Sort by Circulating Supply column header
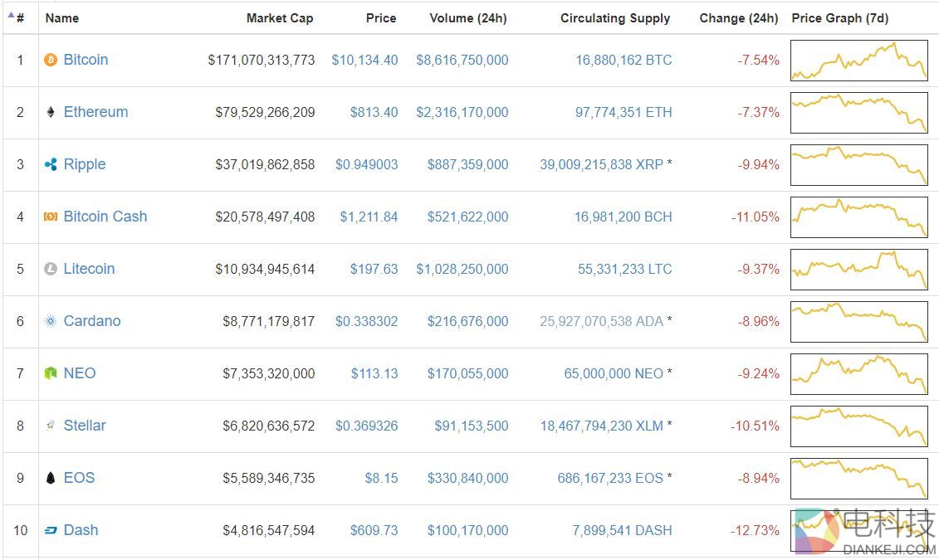The height and width of the screenshot is (560, 939). click(614, 17)
